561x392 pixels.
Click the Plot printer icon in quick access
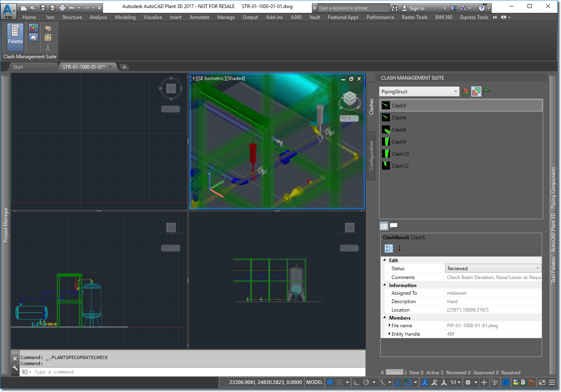coord(62,8)
